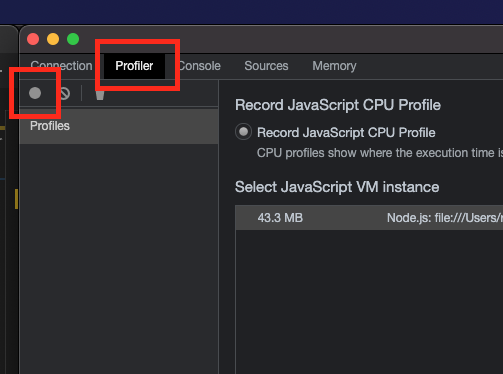Viewport: 503px width, 374px height.
Task: Select the Profiler tab
Action: (x=134, y=66)
